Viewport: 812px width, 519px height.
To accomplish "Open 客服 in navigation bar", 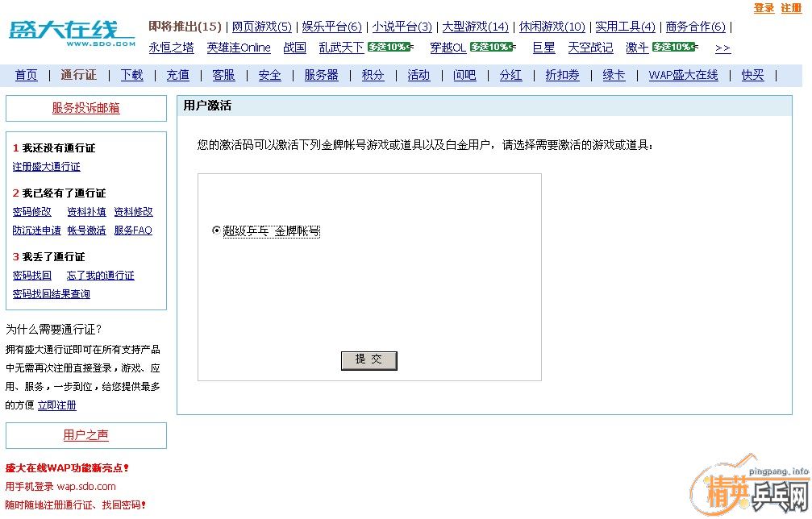I will coord(223,75).
